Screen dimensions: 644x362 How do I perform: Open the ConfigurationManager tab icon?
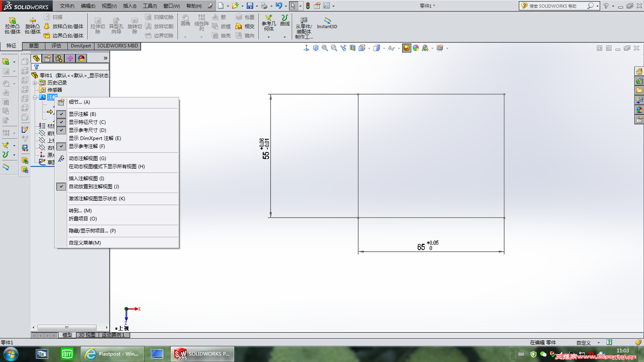coord(59,58)
